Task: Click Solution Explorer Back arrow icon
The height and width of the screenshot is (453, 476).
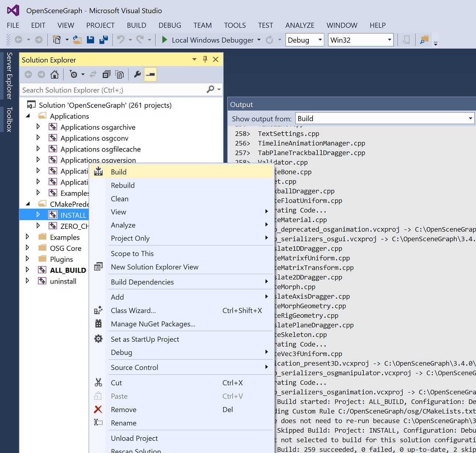Action: (x=28, y=74)
